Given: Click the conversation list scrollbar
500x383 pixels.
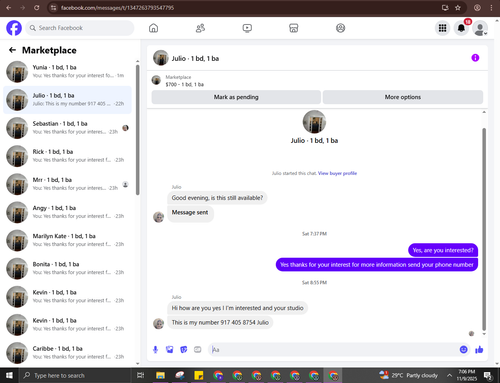Looking at the screenshot, I should [138, 130].
